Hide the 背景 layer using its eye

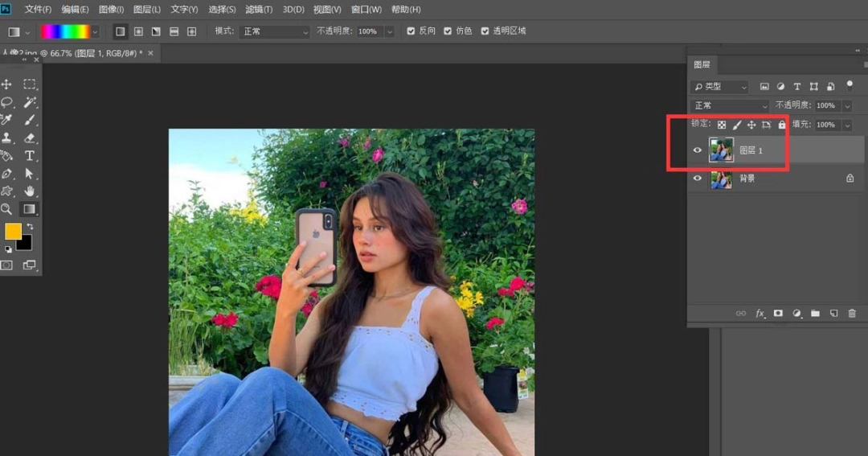pyautogui.click(x=698, y=179)
